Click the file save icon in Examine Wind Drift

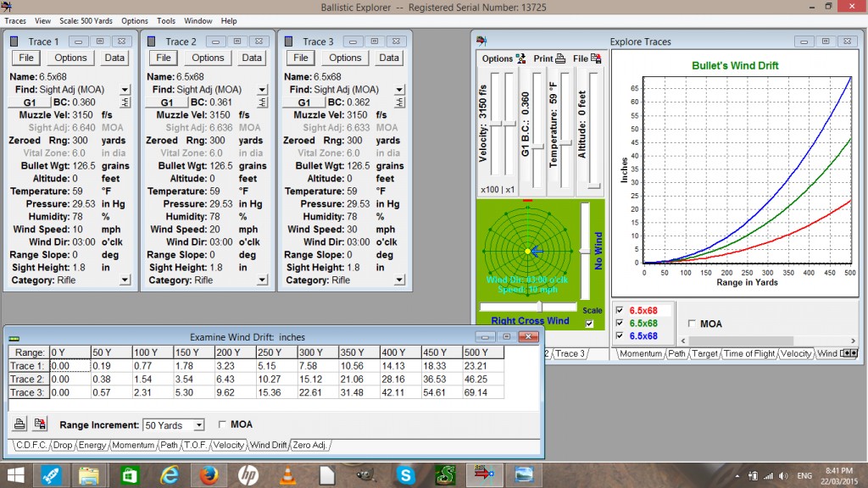click(38, 424)
